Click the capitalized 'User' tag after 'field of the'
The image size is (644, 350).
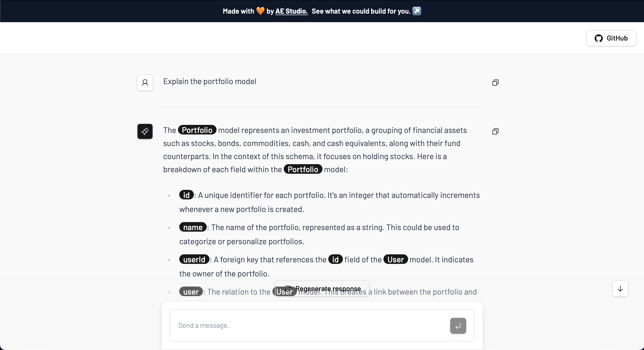tap(395, 260)
